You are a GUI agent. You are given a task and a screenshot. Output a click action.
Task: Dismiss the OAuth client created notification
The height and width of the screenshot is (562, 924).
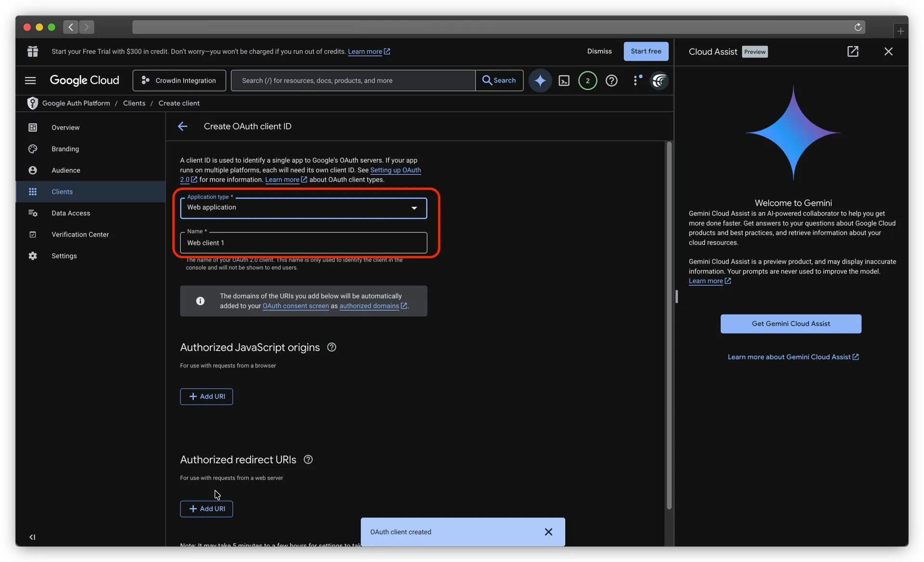[x=548, y=532]
